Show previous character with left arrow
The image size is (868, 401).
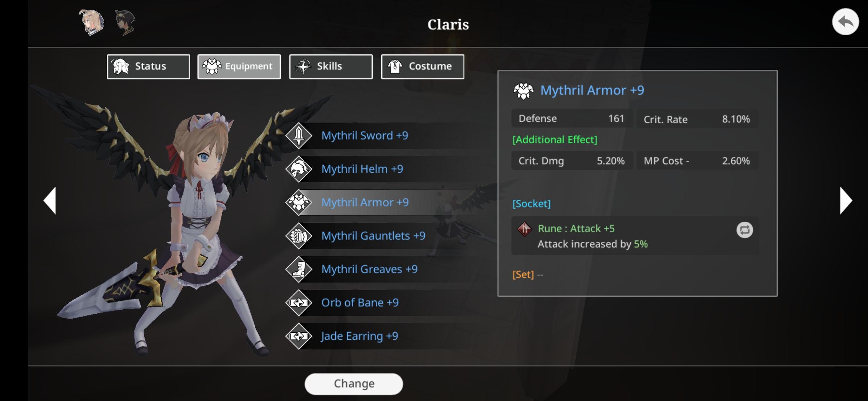click(x=50, y=200)
